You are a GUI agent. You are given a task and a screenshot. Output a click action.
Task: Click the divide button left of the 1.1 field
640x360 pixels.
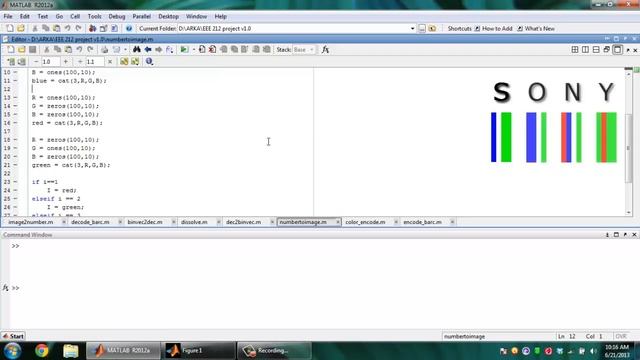(x=80, y=62)
